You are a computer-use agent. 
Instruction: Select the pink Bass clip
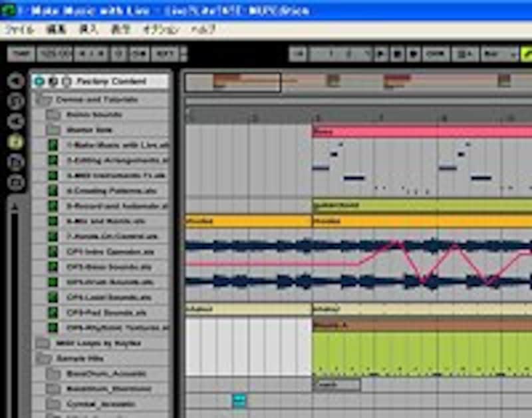(422, 132)
